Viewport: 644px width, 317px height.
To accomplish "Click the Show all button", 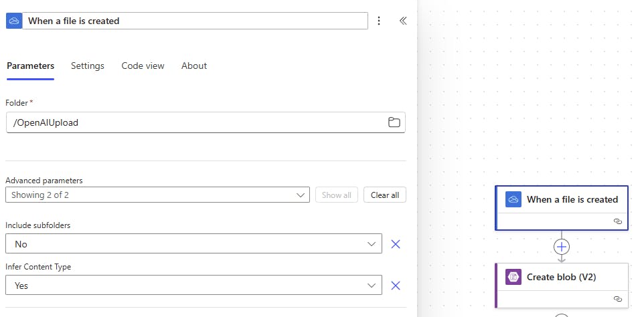I will pyautogui.click(x=336, y=195).
